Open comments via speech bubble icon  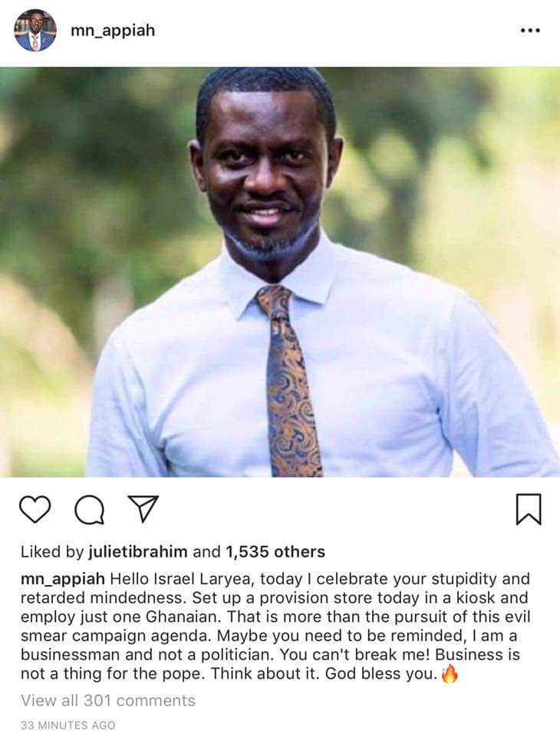pos(90,510)
